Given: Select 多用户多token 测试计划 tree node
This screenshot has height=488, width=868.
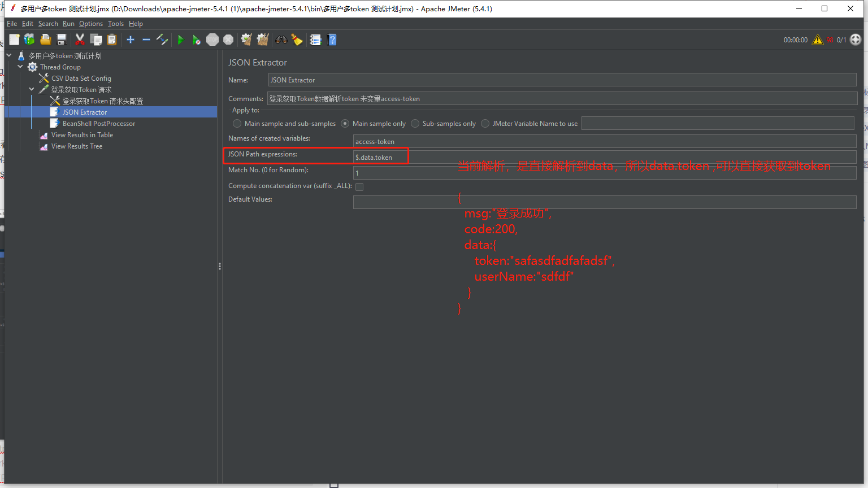Looking at the screenshot, I should (65, 56).
